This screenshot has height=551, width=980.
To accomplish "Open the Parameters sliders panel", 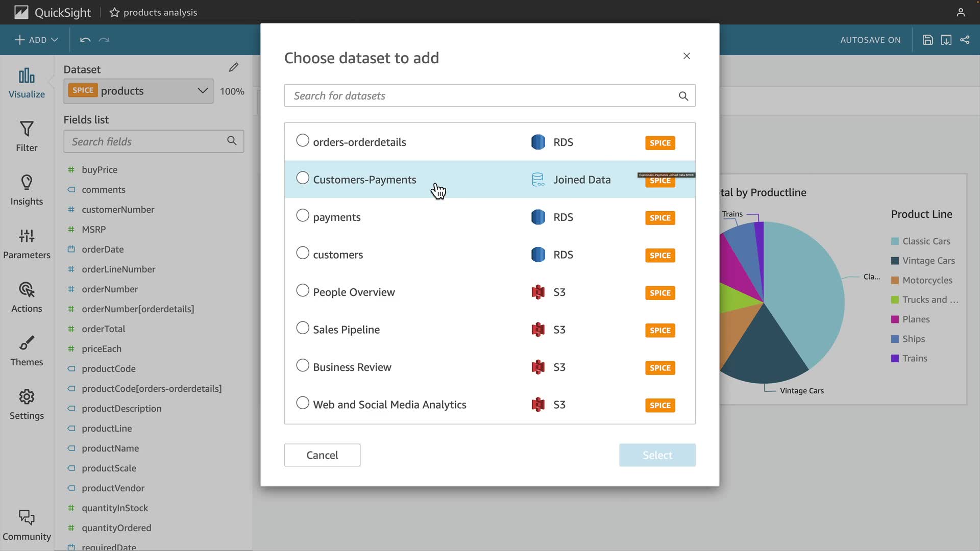I will tap(27, 243).
